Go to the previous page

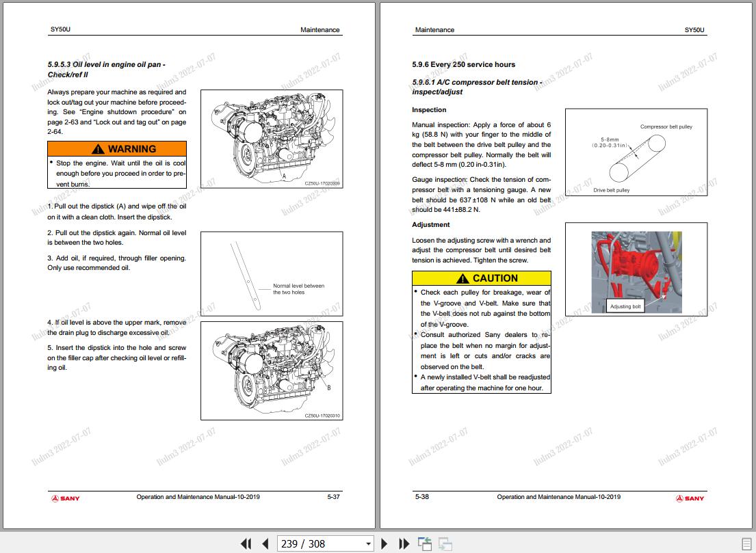(x=265, y=544)
